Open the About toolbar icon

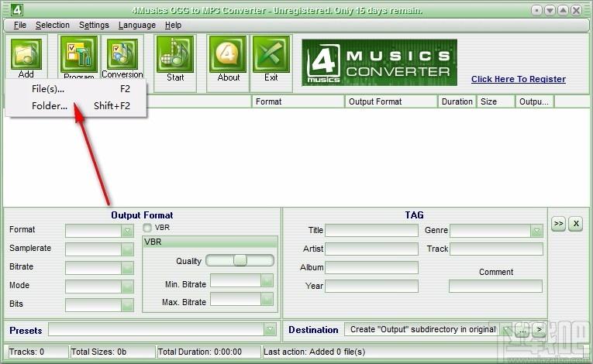(228, 54)
